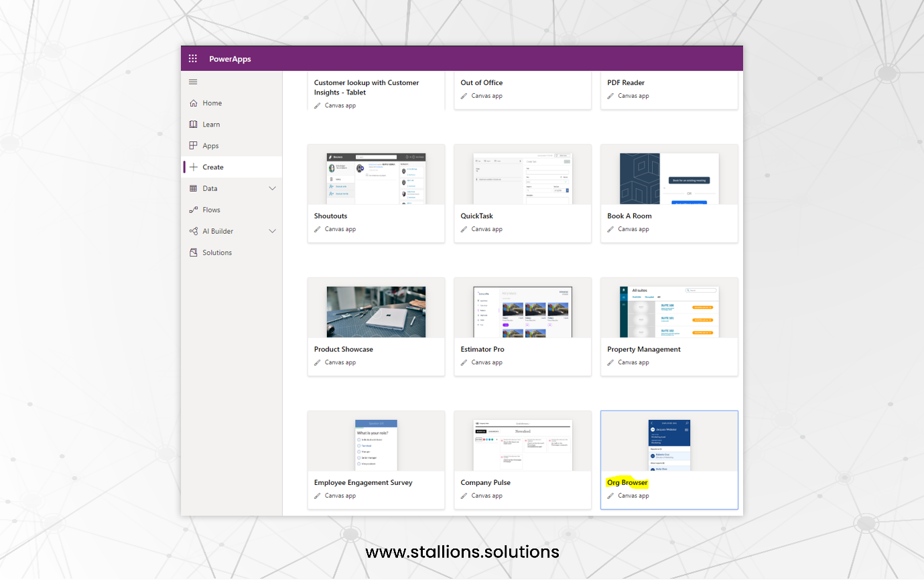Click pencil icon under Customer lookup template

[318, 106]
